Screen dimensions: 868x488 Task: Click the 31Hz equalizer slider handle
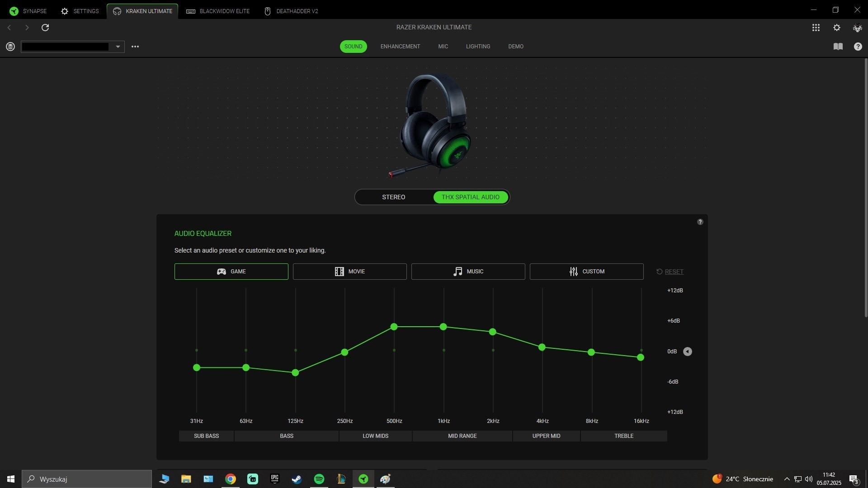[x=196, y=368]
